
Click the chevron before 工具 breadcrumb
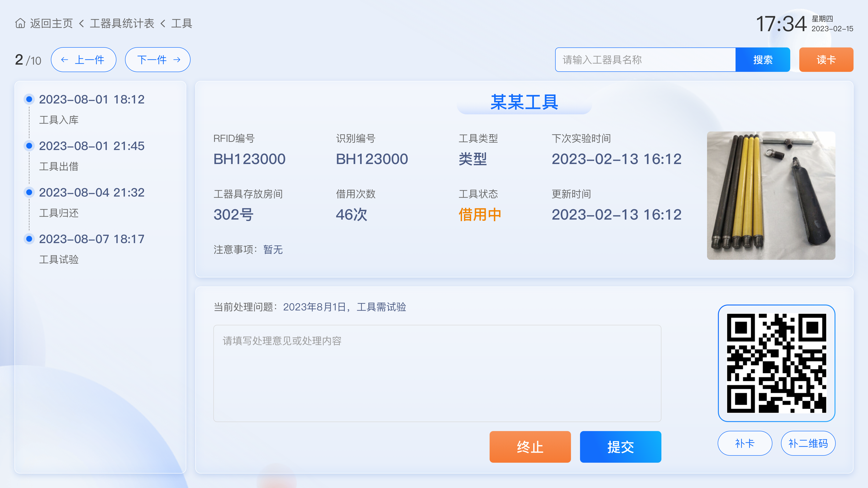(163, 23)
